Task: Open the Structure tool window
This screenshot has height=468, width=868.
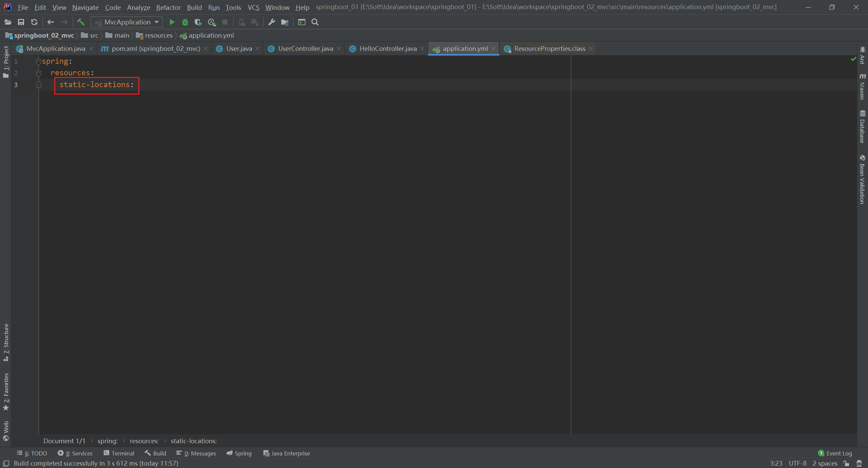Action: coord(6,343)
